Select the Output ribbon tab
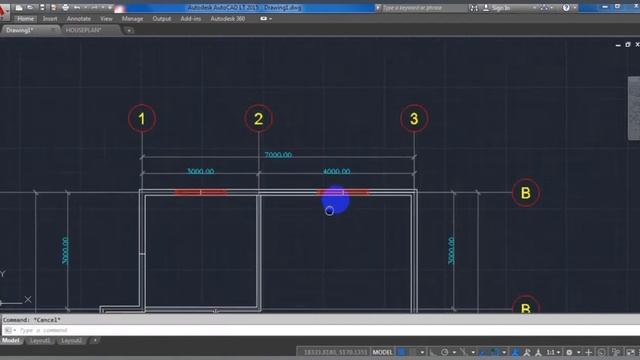 162,19
